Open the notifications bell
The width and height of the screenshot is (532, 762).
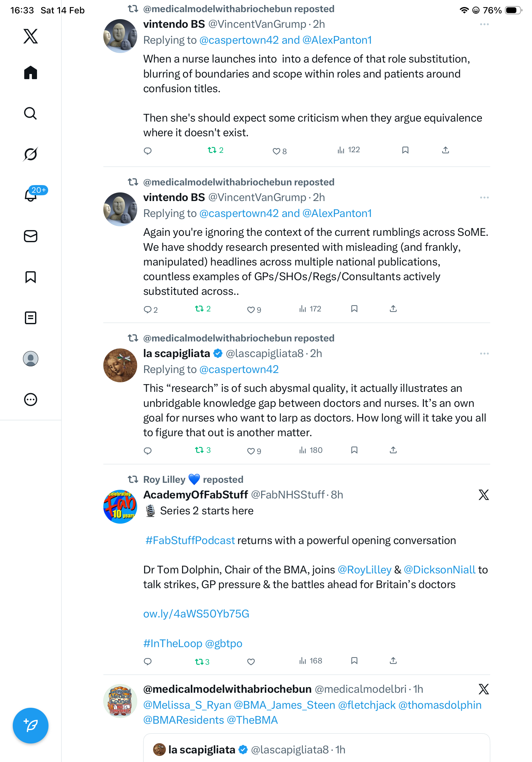click(x=31, y=195)
